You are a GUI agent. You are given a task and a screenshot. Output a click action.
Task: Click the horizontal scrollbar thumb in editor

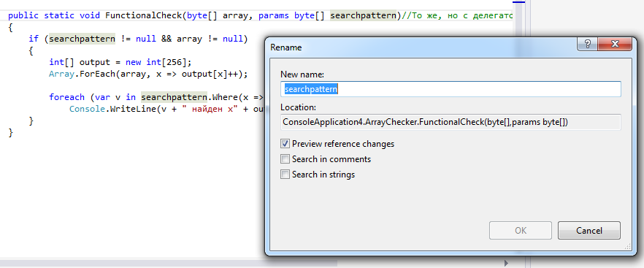click(169, 263)
